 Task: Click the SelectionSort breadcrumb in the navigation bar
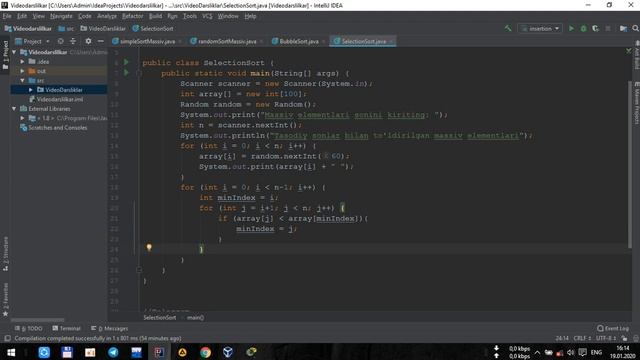(x=153, y=29)
